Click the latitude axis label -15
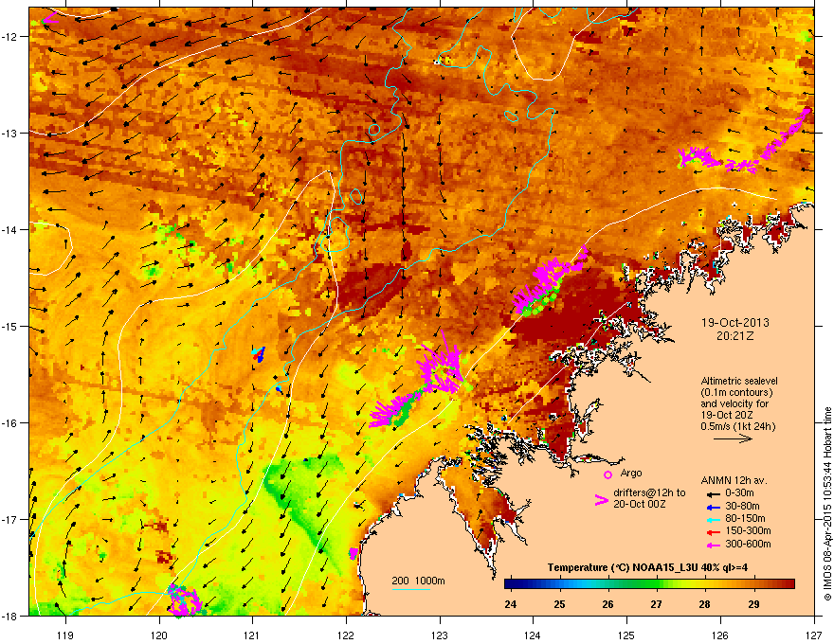 pyautogui.click(x=10, y=326)
